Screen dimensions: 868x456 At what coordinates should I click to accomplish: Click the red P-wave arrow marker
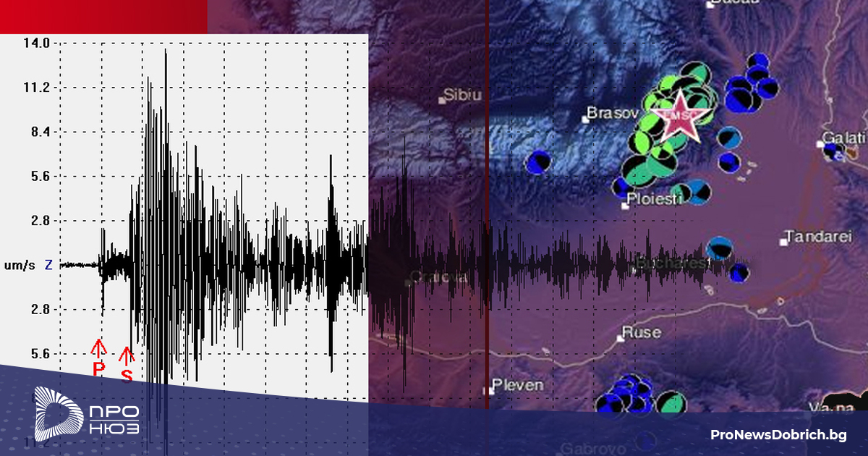98,349
